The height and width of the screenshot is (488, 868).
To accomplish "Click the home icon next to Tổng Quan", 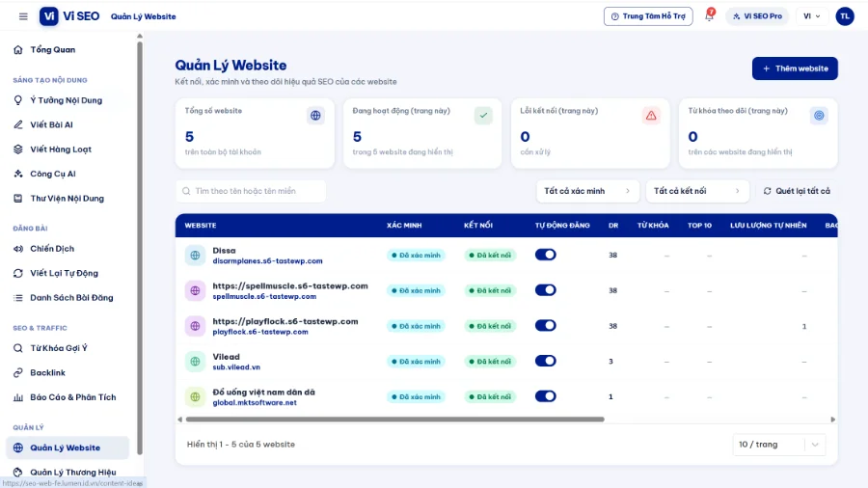I will click(18, 50).
